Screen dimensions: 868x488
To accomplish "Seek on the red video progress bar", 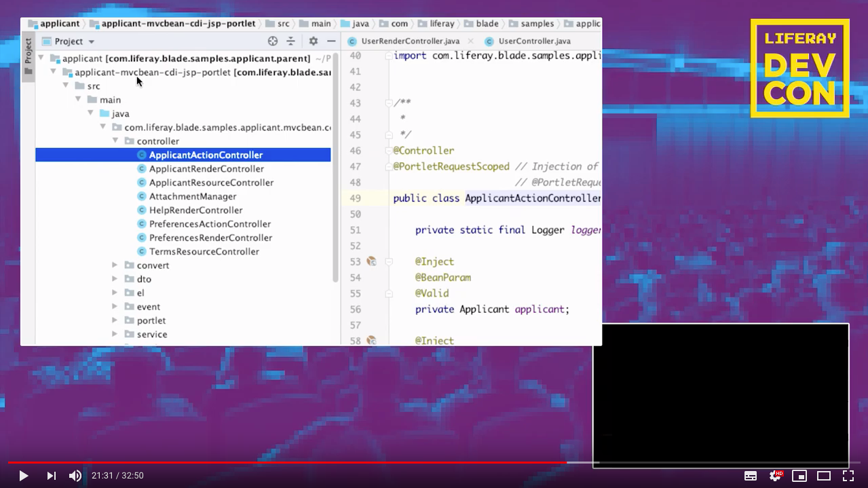I will tap(285, 462).
